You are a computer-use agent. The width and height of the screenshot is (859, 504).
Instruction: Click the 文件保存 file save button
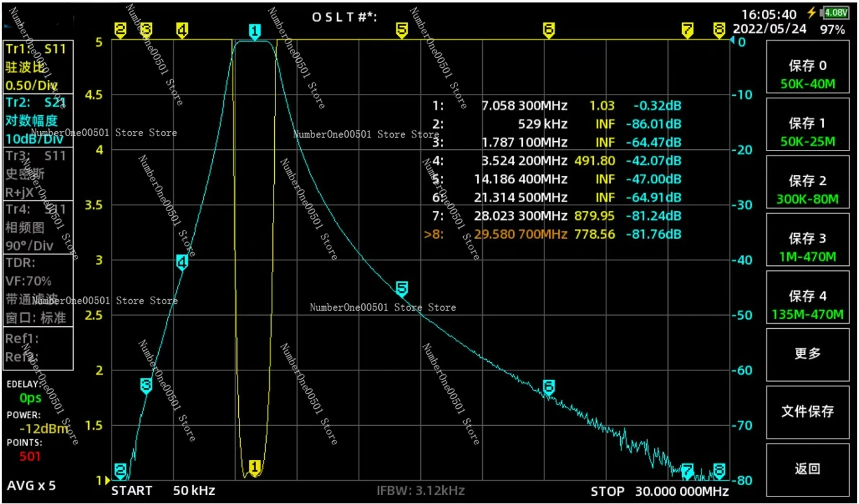[807, 411]
